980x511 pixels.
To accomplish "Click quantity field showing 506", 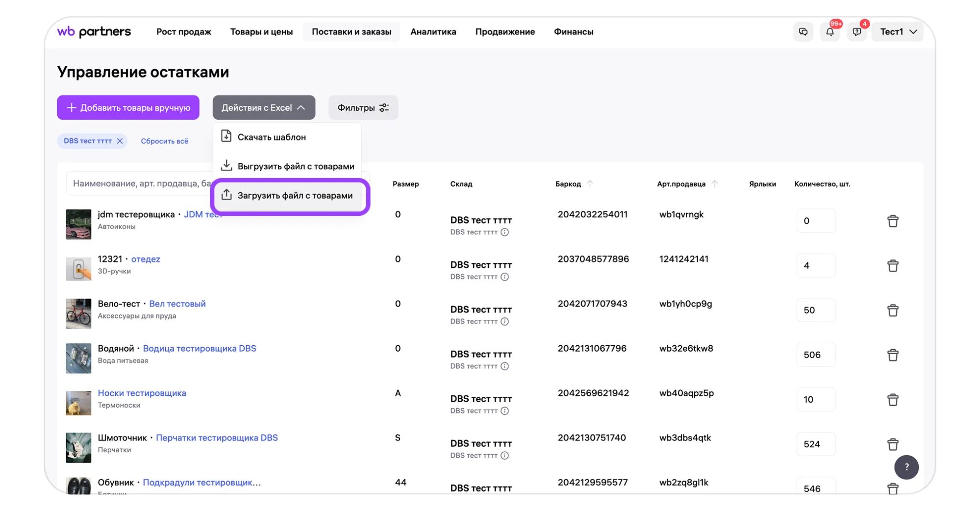I will [x=815, y=355].
